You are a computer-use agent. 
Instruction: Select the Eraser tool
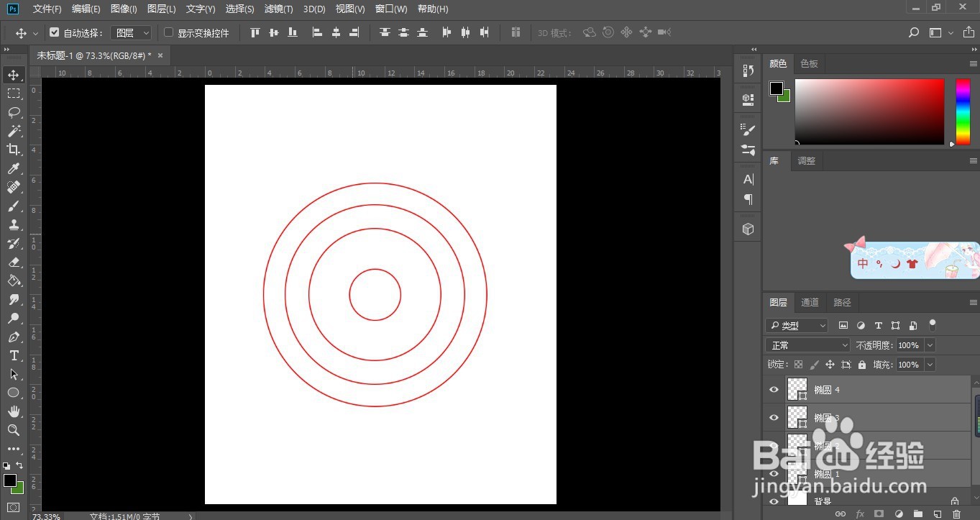pyautogui.click(x=14, y=262)
